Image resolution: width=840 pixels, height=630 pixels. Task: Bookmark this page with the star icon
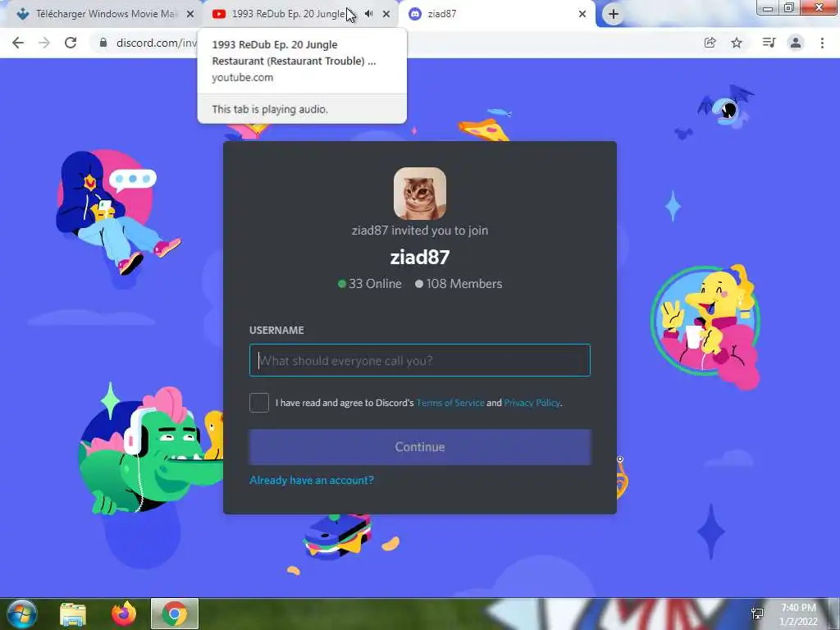pyautogui.click(x=737, y=43)
